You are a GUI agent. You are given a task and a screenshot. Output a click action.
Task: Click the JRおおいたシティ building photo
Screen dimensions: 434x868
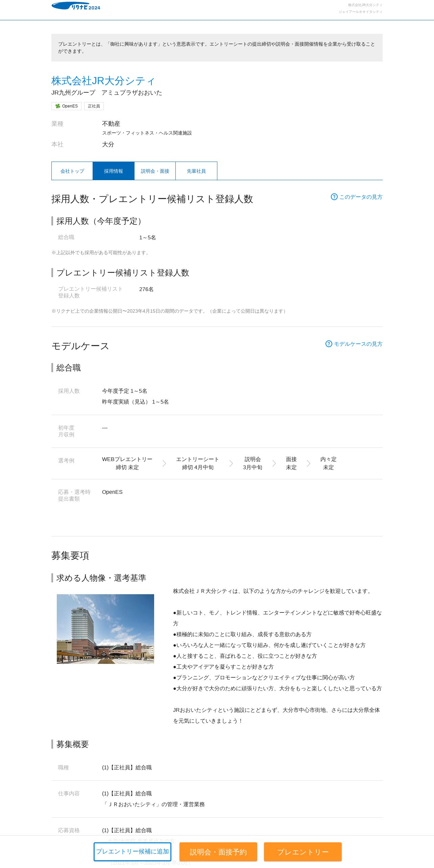105,629
